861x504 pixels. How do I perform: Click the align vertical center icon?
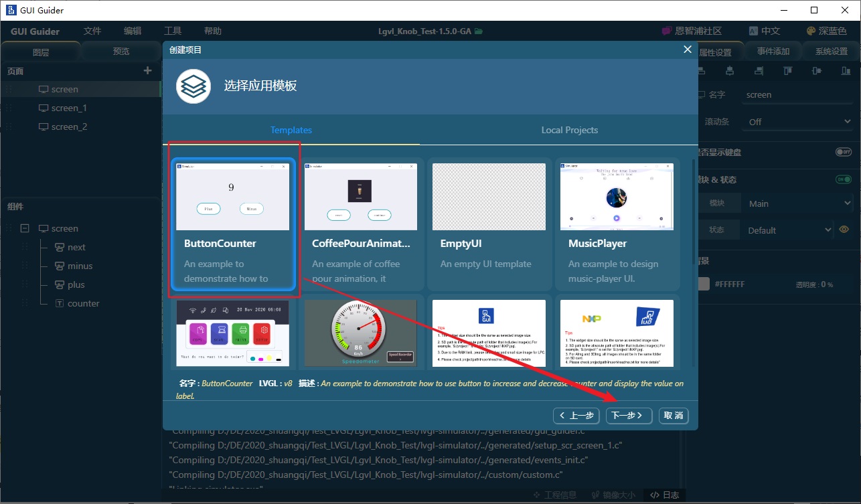815,71
